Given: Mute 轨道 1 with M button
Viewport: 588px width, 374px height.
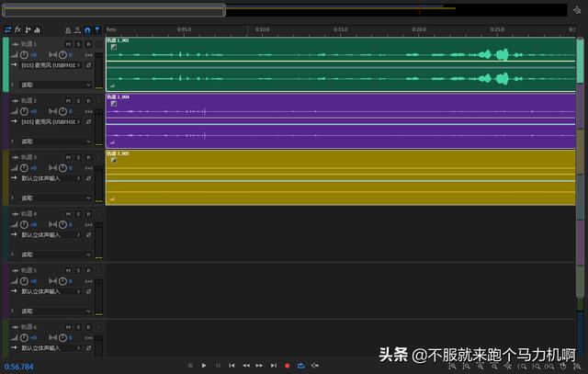Looking at the screenshot, I should click(x=69, y=44).
